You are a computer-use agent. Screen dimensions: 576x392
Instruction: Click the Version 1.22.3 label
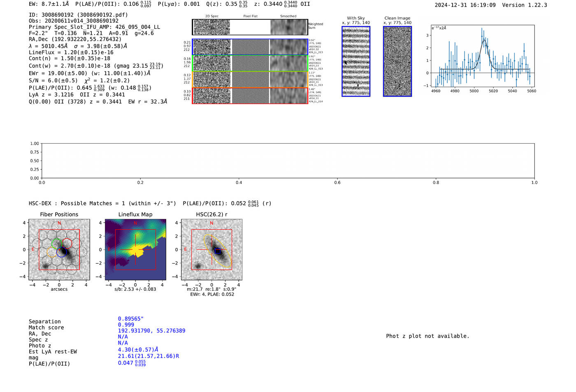pyautogui.click(x=525, y=5)
